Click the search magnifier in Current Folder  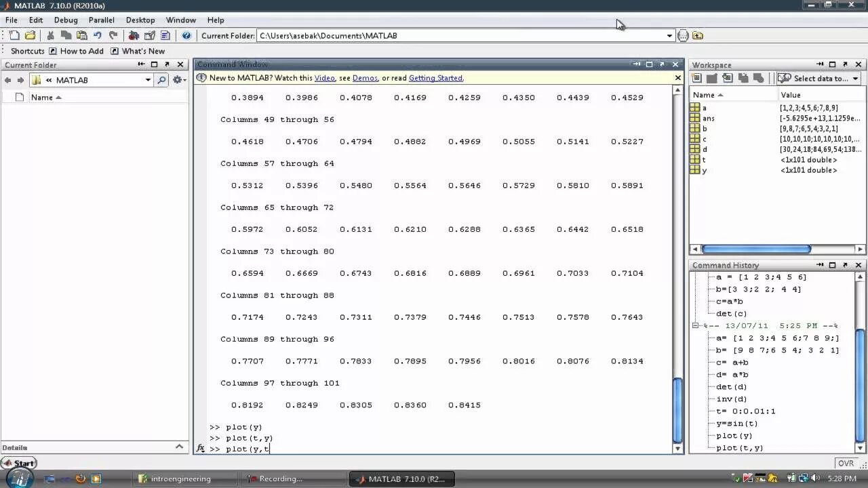click(161, 80)
